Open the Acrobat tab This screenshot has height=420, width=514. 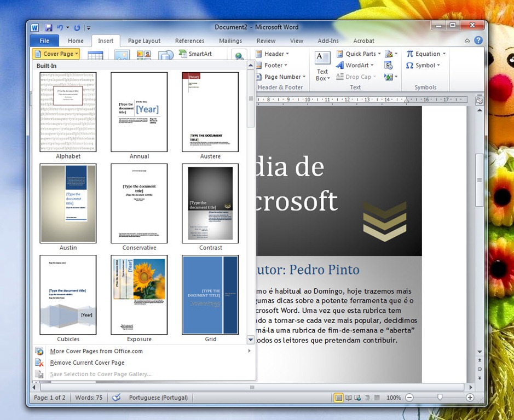pyautogui.click(x=363, y=40)
